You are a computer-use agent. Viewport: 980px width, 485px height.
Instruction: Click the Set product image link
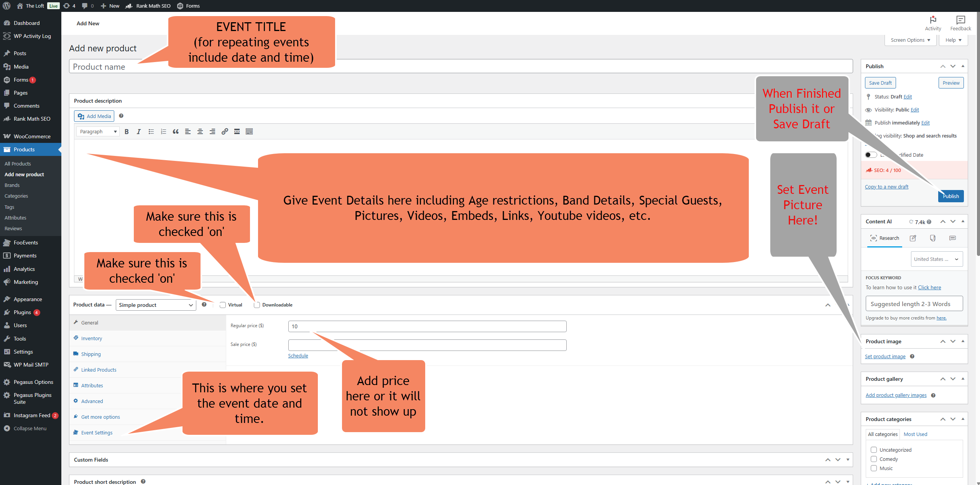(885, 356)
